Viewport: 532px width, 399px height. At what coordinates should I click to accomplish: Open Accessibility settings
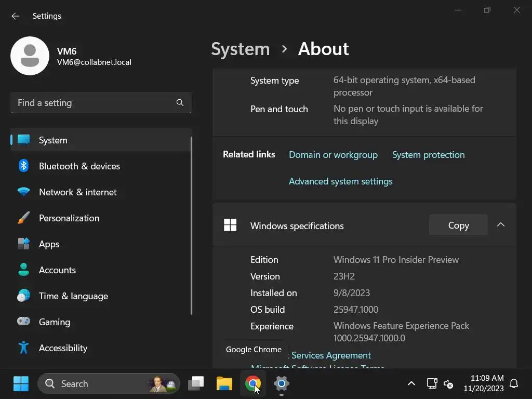click(x=101, y=348)
